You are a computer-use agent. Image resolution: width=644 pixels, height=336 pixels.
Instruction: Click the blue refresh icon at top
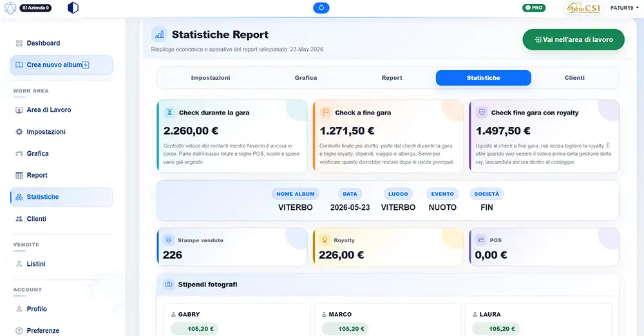(321, 8)
